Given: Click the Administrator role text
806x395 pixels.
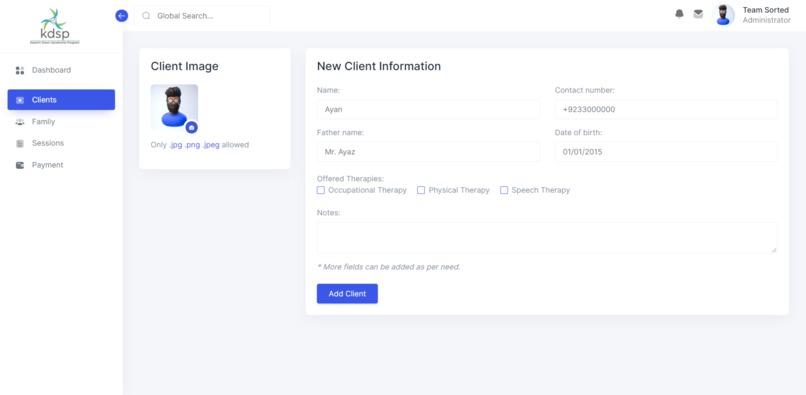Looking at the screenshot, I should (766, 20).
